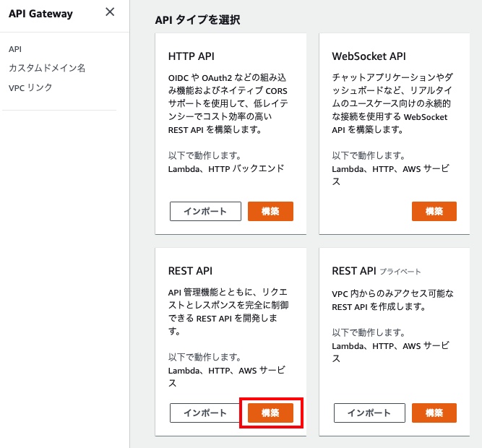Click インポート on the REST API プライベート card
The width and height of the screenshot is (482, 448).
click(x=369, y=413)
